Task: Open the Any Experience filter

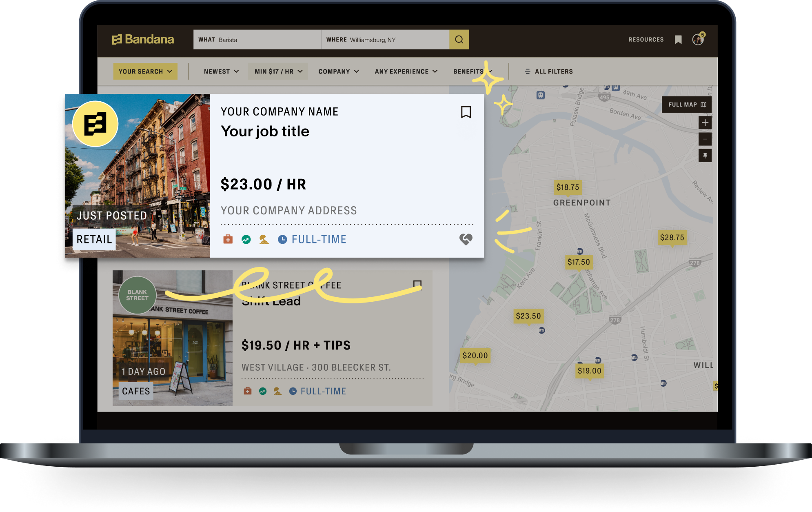Action: pyautogui.click(x=406, y=71)
